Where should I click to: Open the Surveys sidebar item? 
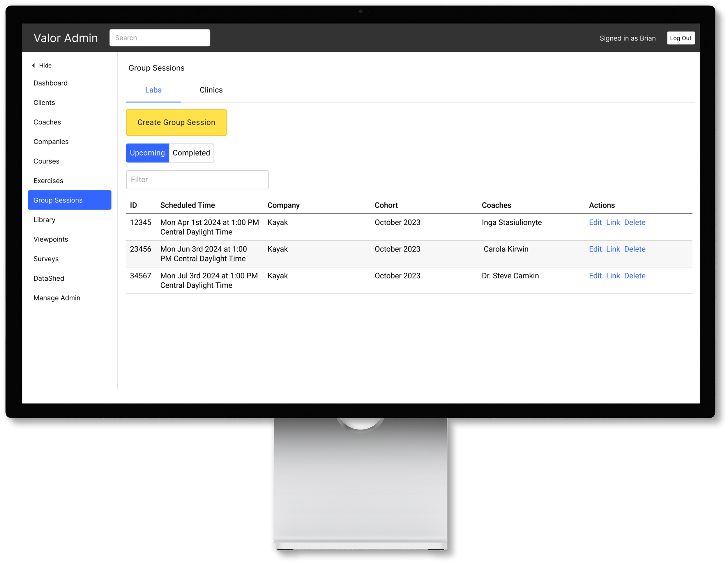click(x=46, y=259)
